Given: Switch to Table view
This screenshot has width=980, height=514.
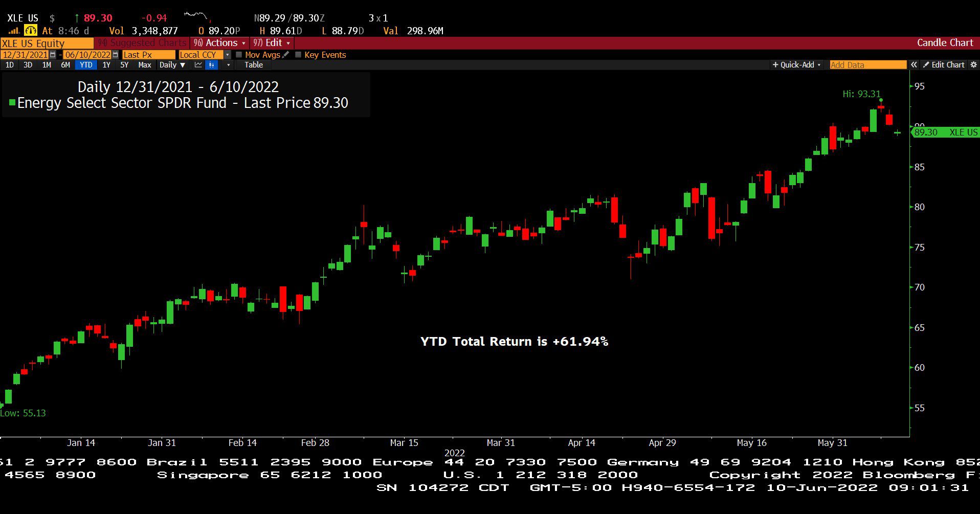Looking at the screenshot, I should coord(254,65).
